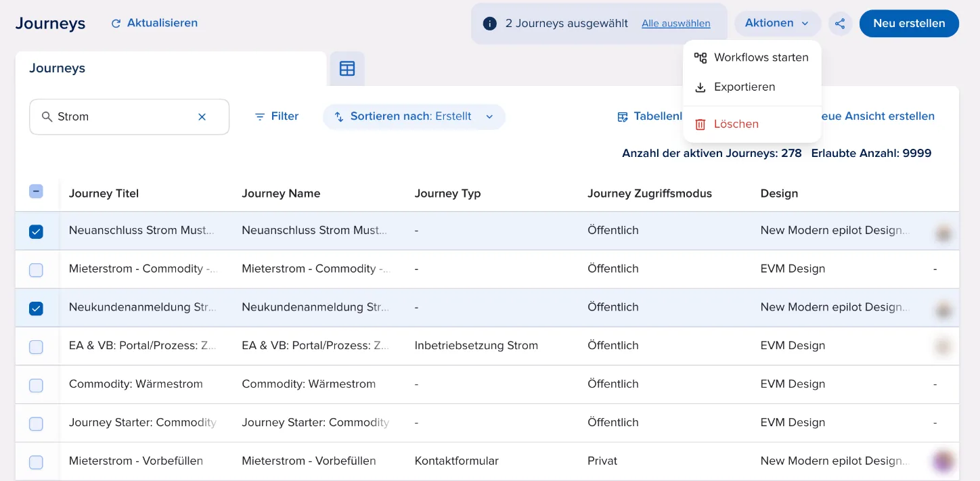
Task: Click the Design column header
Action: (779, 193)
